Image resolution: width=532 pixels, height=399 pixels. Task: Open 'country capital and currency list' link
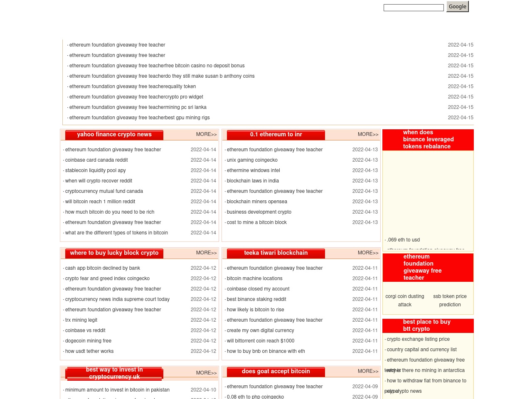coord(422,350)
